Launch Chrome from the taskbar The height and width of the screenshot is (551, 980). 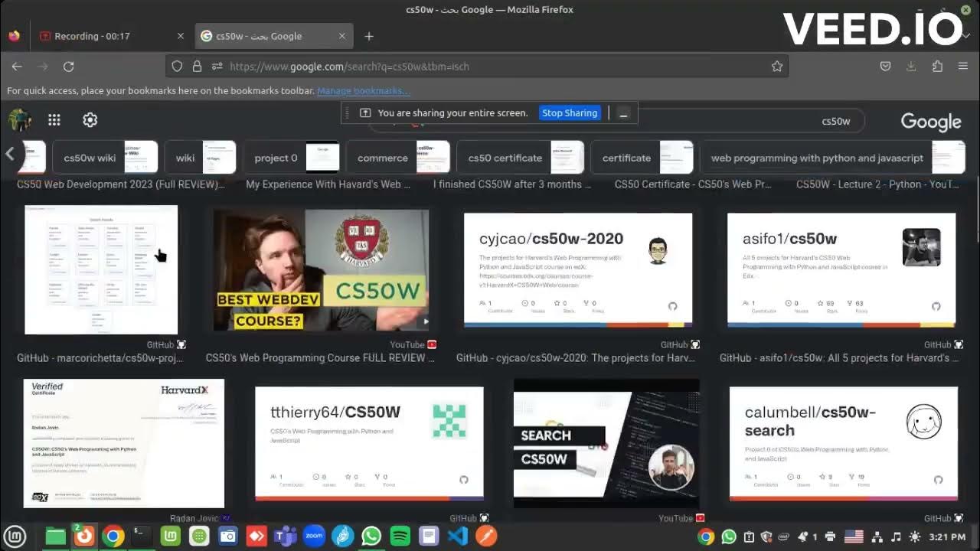tap(113, 536)
